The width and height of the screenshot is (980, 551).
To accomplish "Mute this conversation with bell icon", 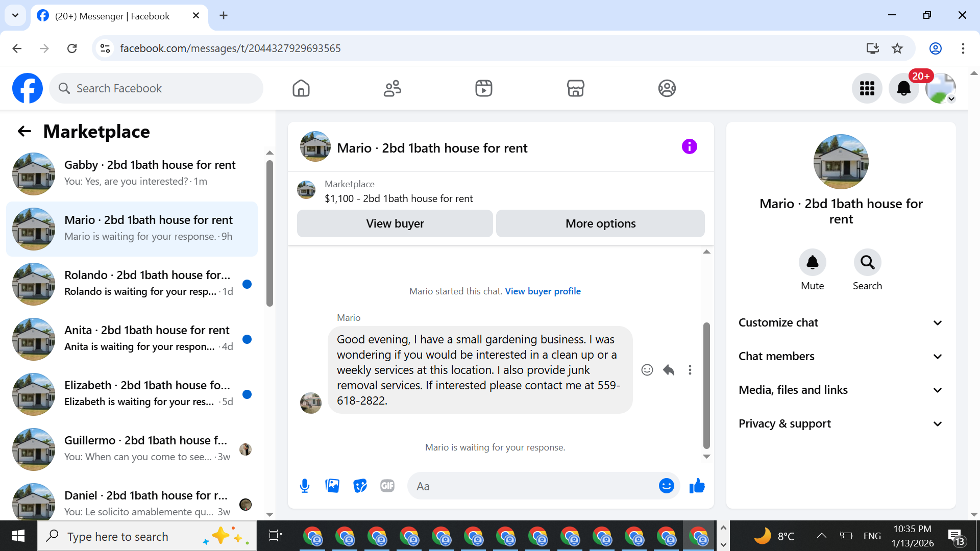I will [812, 263].
